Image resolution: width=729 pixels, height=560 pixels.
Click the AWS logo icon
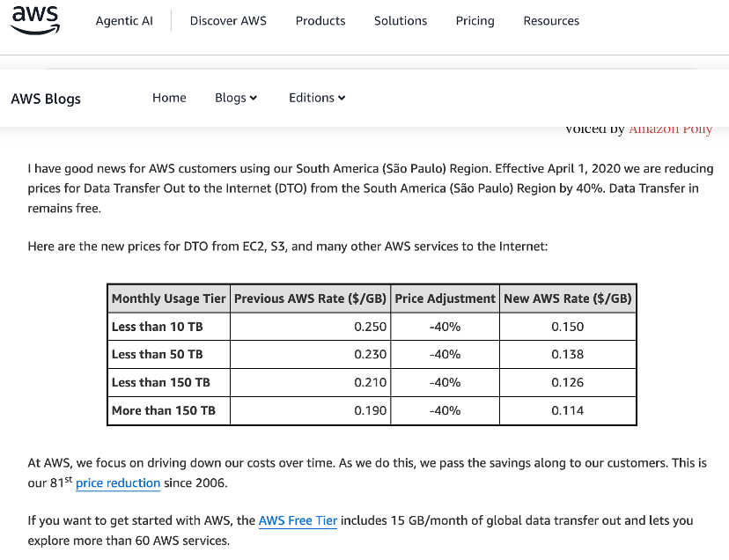click(x=35, y=20)
